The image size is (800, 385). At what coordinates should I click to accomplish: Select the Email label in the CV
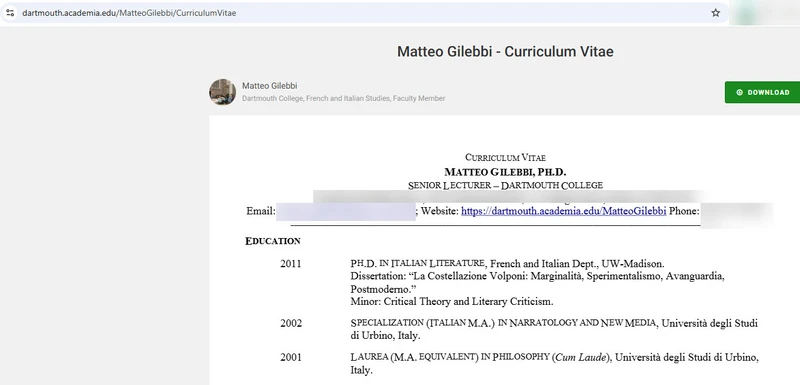click(x=261, y=211)
